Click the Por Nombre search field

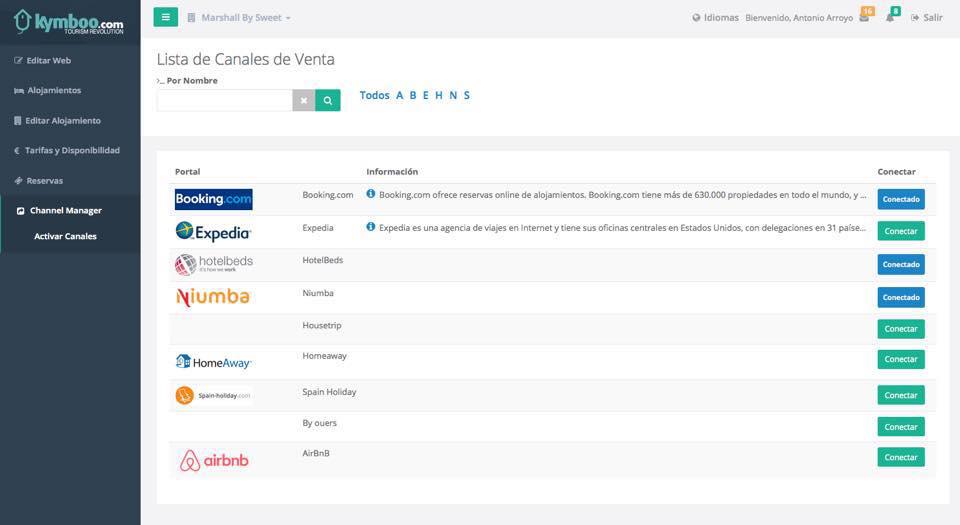[224, 100]
